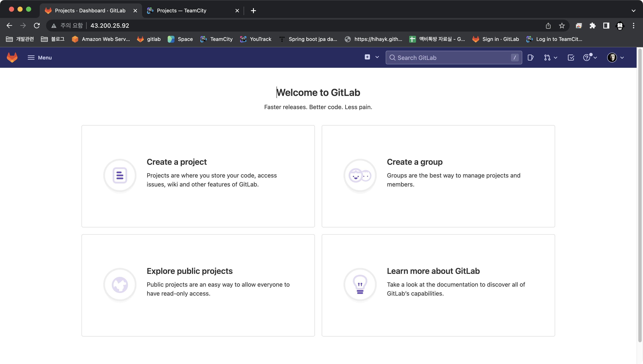The width and height of the screenshot is (643, 364).
Task: Click the page vertical scrollbar
Action: pyautogui.click(x=640, y=195)
